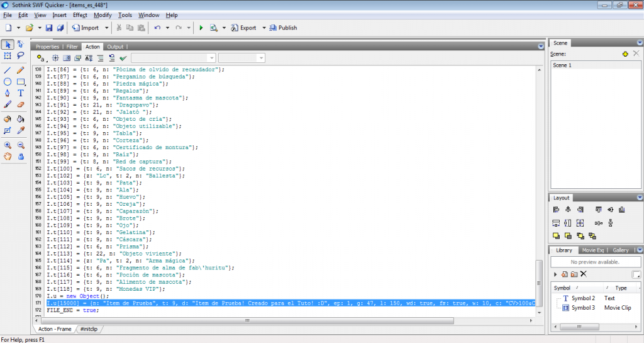Click the Save file icon
This screenshot has width=644, height=343.
(49, 28)
